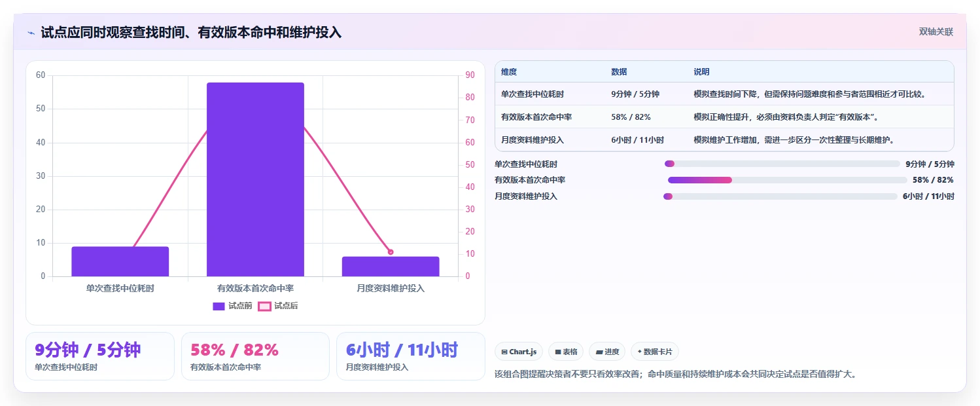Viewport: 980px width, 406px height.
Task: Select the table cell 有效版本首次命中率
Action: coord(536,117)
